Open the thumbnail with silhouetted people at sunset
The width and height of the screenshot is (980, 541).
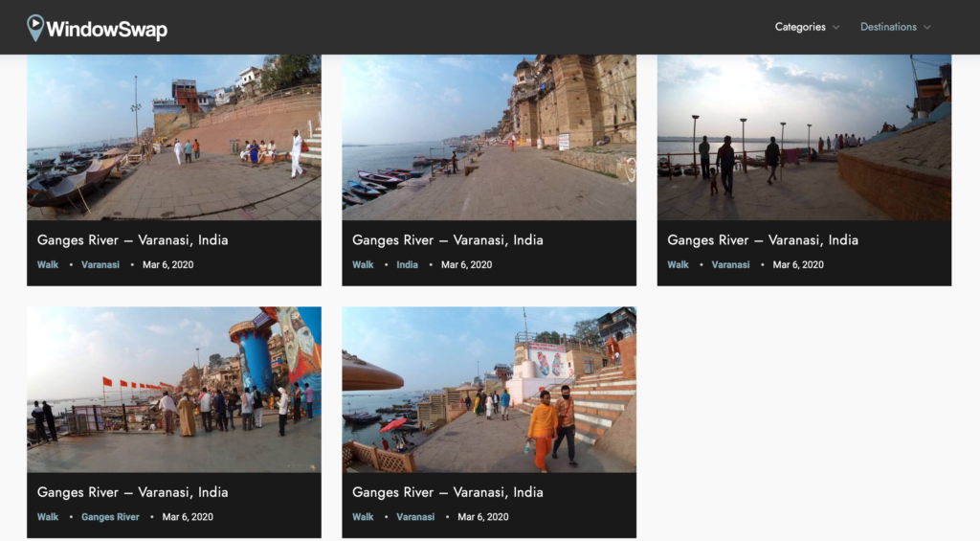click(x=804, y=137)
